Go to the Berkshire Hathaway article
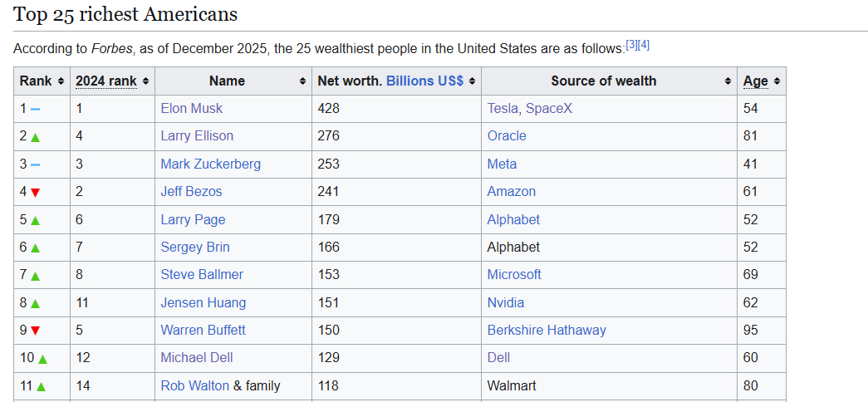Image resolution: width=868 pixels, height=402 pixels. 547,331
